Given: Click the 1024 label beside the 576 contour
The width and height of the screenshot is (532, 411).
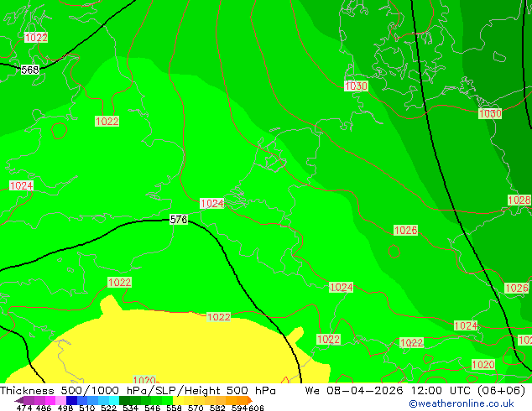Looking at the screenshot, I should [212, 204].
